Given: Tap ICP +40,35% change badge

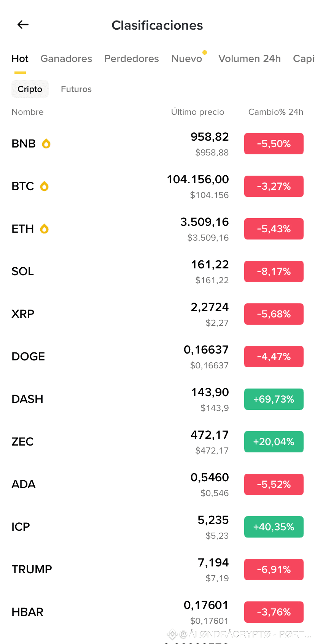Looking at the screenshot, I should 274,527.
